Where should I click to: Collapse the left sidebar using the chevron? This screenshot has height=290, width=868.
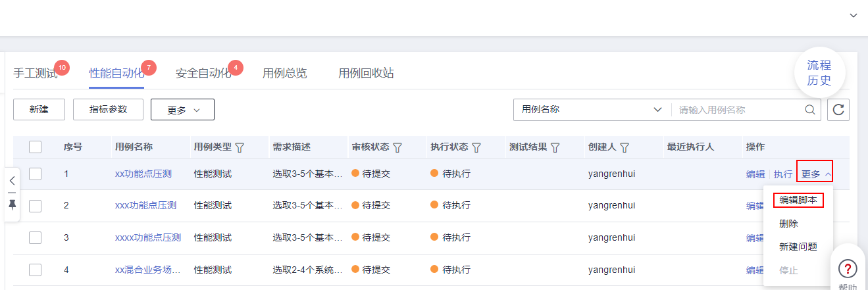click(12, 180)
